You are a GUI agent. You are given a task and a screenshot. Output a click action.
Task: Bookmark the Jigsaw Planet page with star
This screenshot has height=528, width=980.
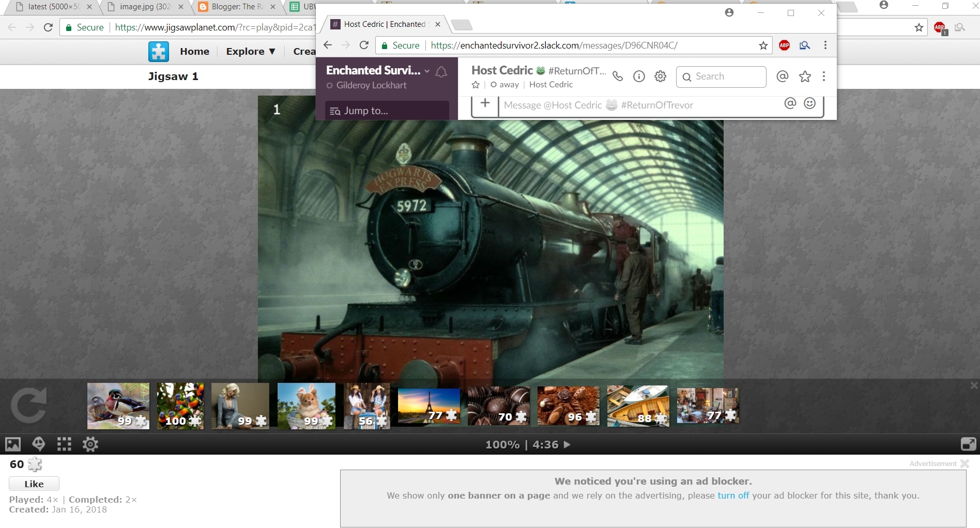tap(918, 27)
